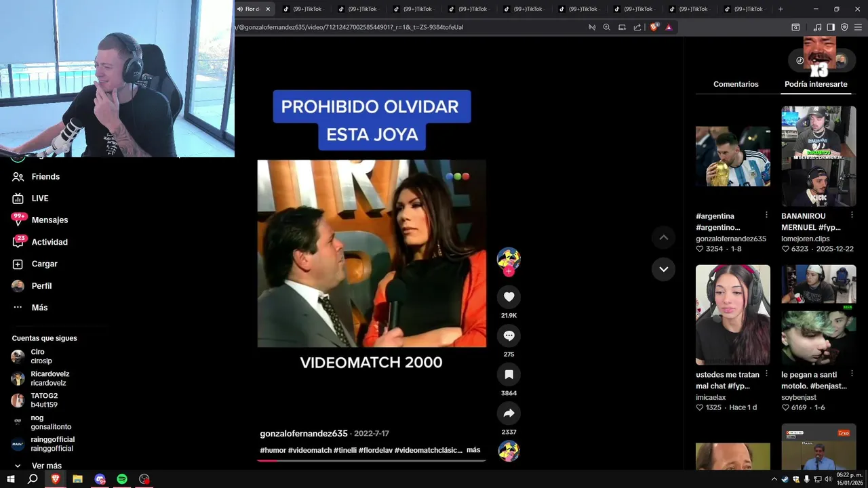Open the 'le pegan a santi motolo' thumbnail
Image resolution: width=868 pixels, height=488 pixels.
(818, 314)
